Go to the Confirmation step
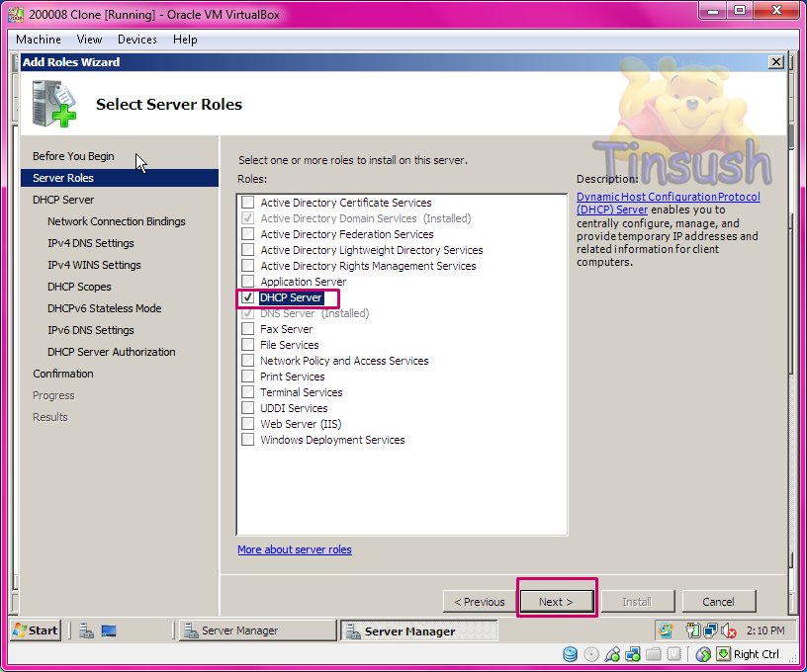 63,374
